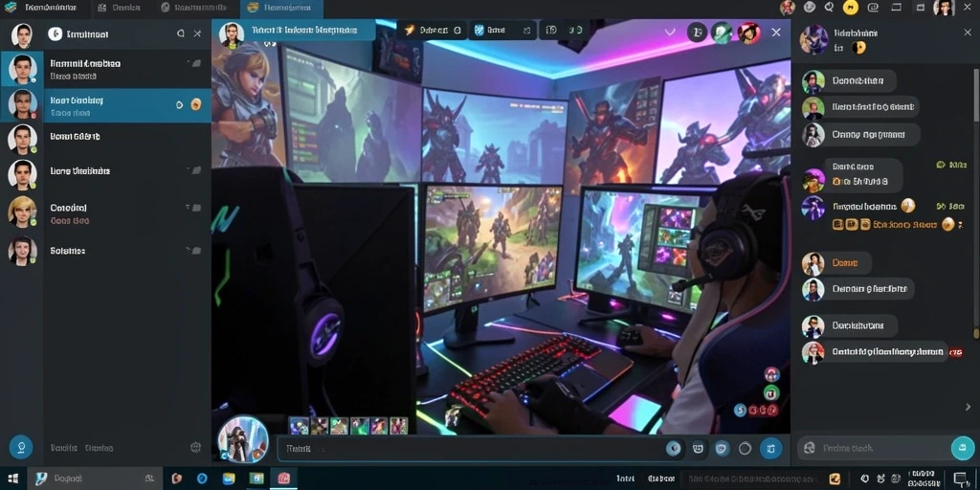The image size is (980, 490).
Task: Open the emoji face icon next to stream input
Action: pos(698,448)
